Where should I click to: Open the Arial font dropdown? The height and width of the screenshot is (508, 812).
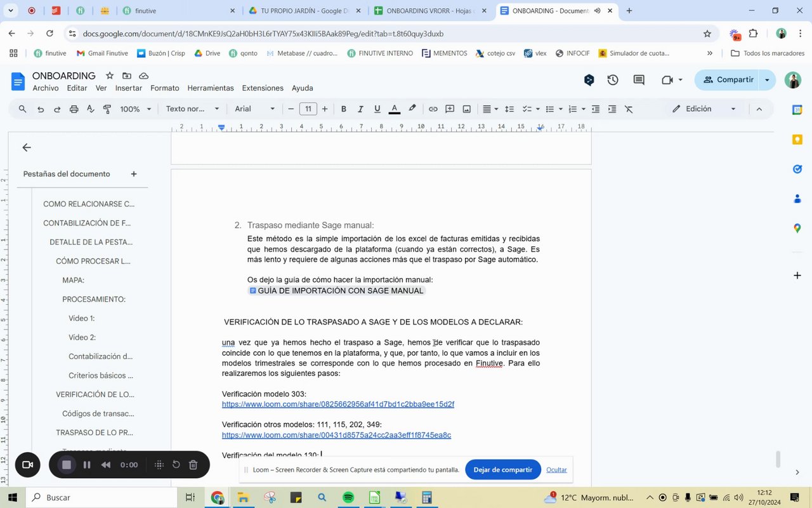point(255,109)
